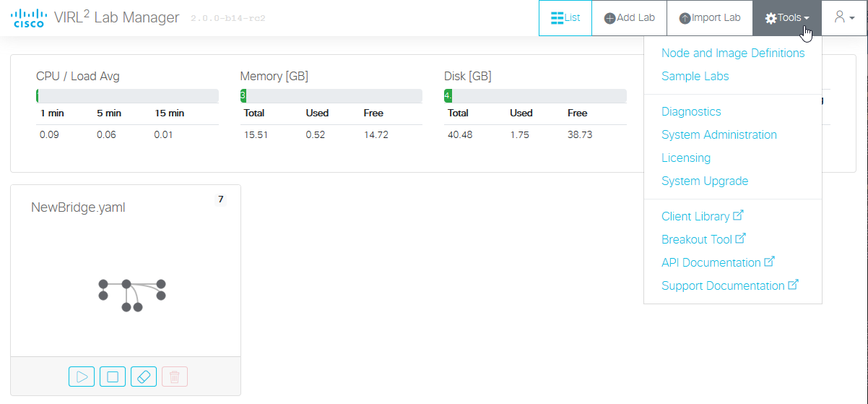
Task: Click the 5 min load value 0.06
Action: point(107,134)
